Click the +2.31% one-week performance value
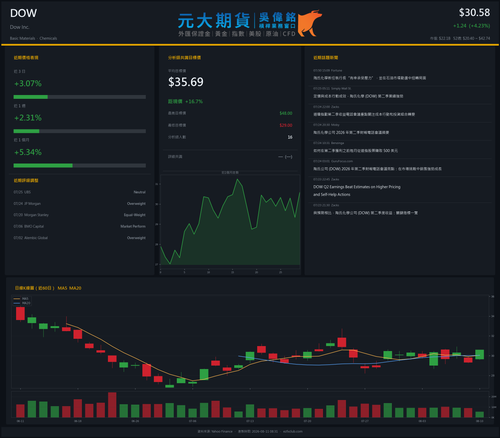This screenshot has width=500, height=438. 28,118
